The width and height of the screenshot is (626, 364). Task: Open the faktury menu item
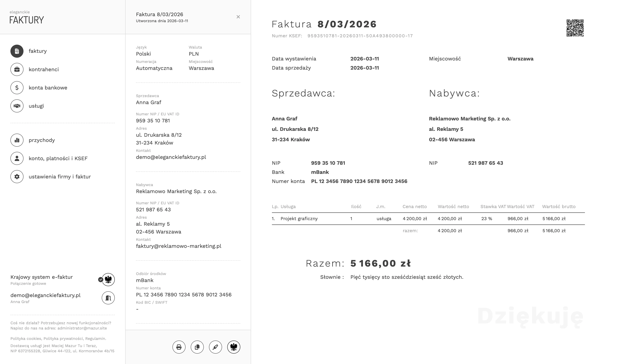click(x=37, y=51)
